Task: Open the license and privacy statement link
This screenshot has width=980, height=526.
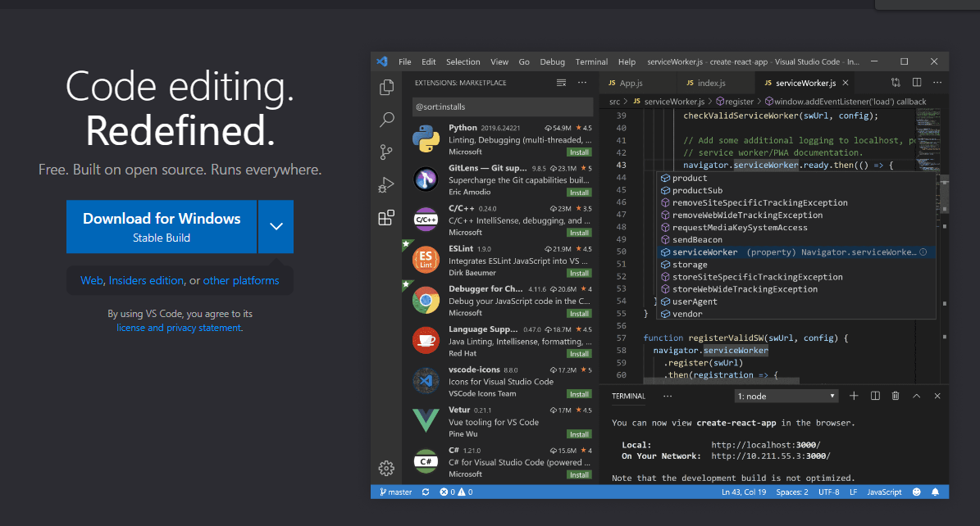Action: (179, 328)
